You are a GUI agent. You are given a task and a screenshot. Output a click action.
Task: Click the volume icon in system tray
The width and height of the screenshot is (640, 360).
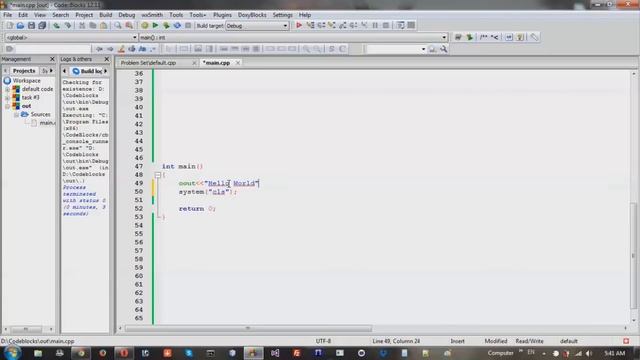tap(589, 353)
